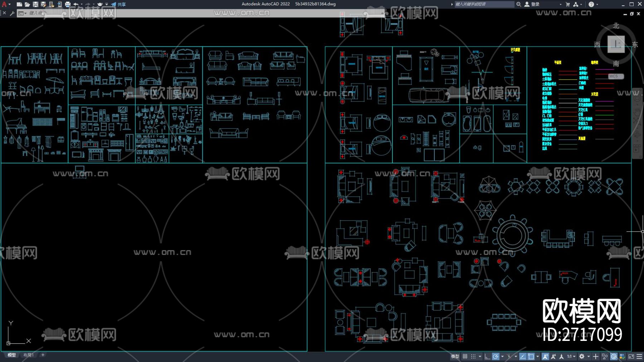Click the ViewCube top face 上
This screenshot has width=644, height=362.
tap(616, 44)
